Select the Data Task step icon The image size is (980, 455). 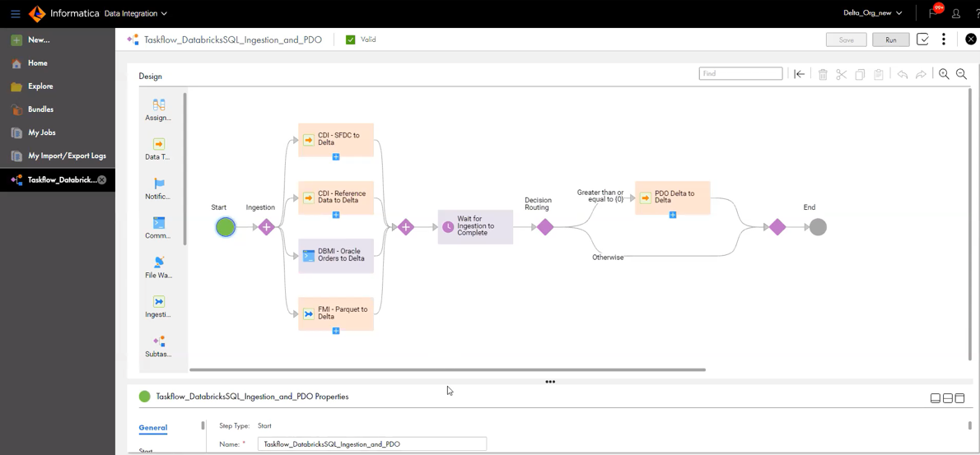click(159, 145)
